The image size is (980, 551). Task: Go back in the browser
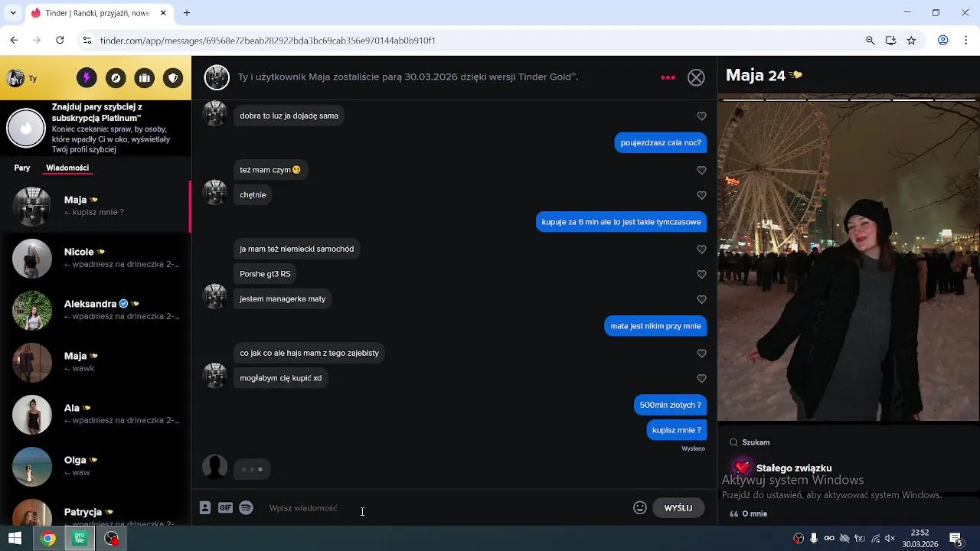click(x=14, y=40)
